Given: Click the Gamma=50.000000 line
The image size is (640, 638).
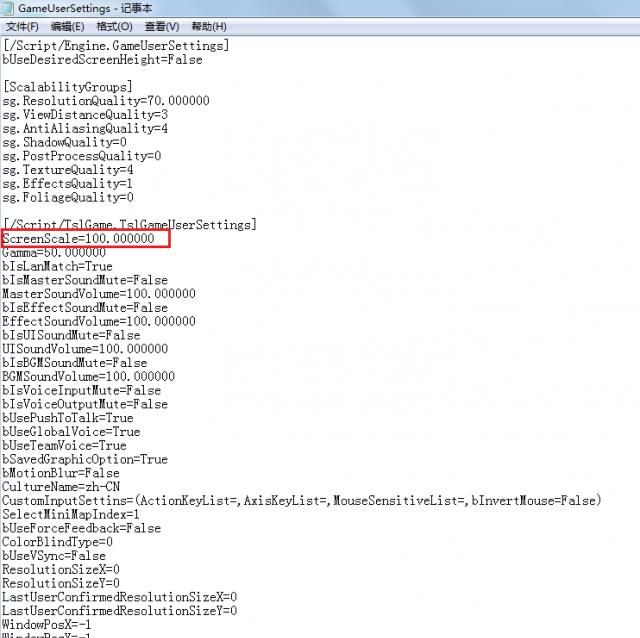Looking at the screenshot, I should 54,253.
